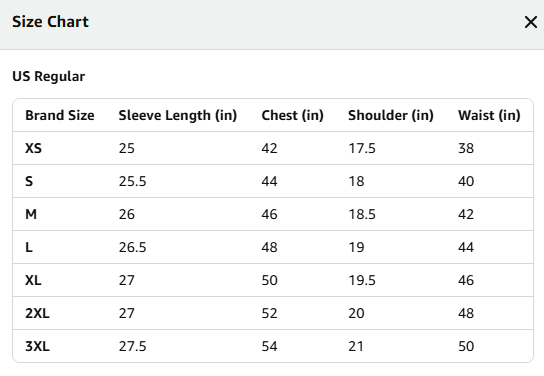Click the Size Chart title
The height and width of the screenshot is (376, 544).
pyautogui.click(x=50, y=22)
